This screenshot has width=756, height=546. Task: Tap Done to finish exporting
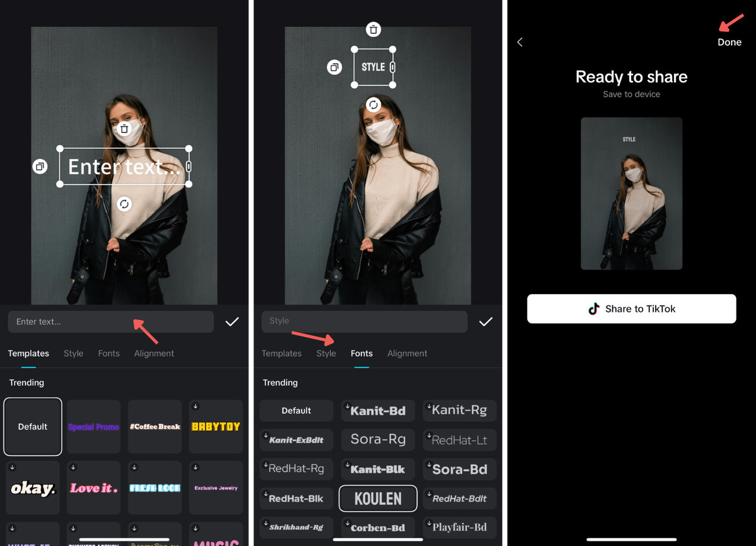(729, 42)
